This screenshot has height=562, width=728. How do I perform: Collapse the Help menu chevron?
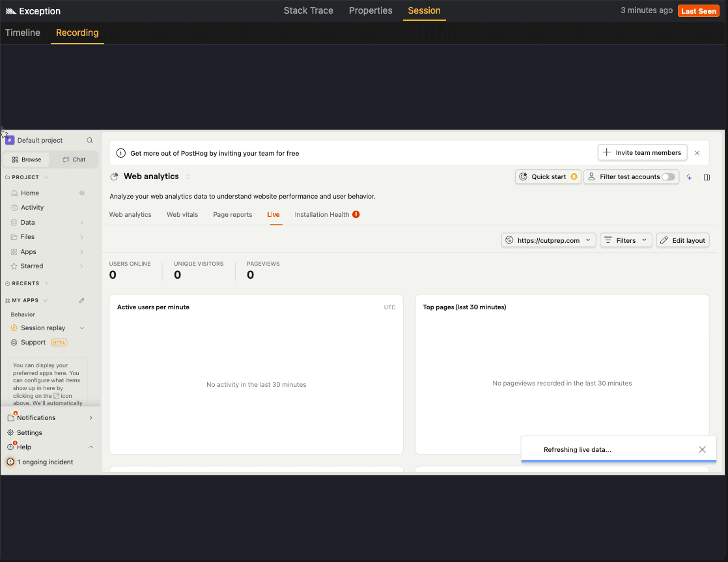pyautogui.click(x=91, y=447)
